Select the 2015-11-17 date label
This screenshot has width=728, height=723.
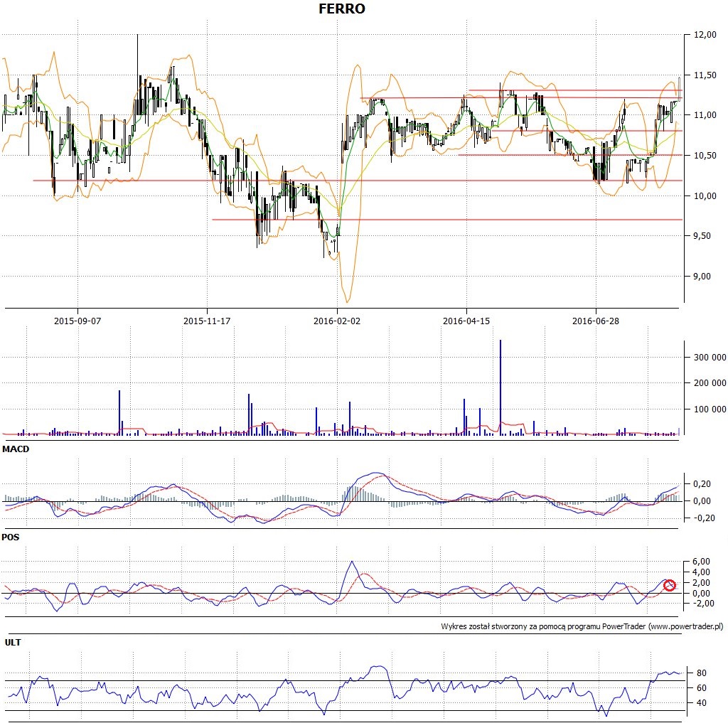click(207, 321)
